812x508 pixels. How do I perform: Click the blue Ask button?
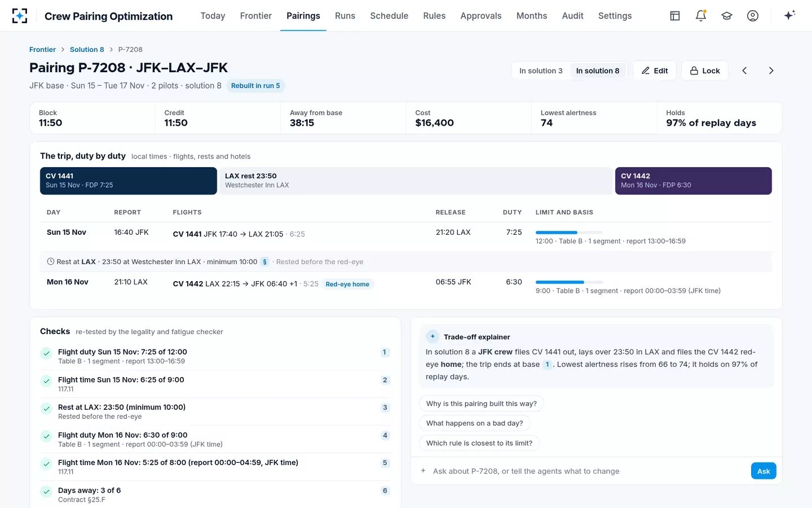(x=764, y=471)
